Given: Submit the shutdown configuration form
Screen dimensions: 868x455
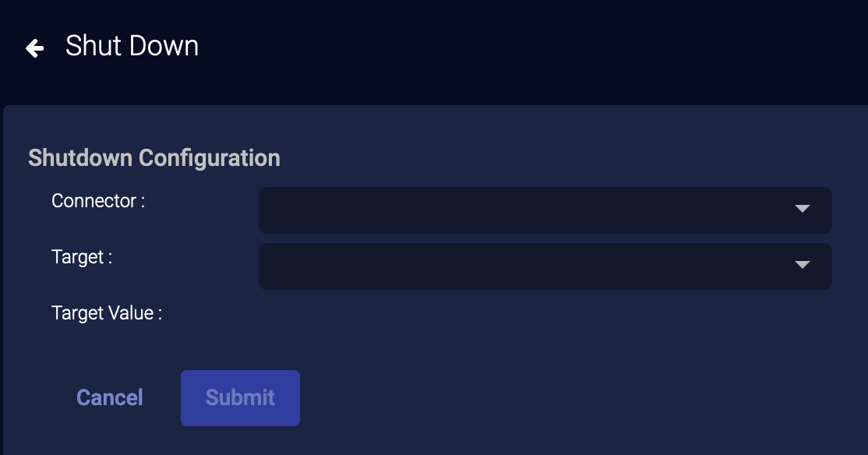Looking at the screenshot, I should tap(240, 398).
